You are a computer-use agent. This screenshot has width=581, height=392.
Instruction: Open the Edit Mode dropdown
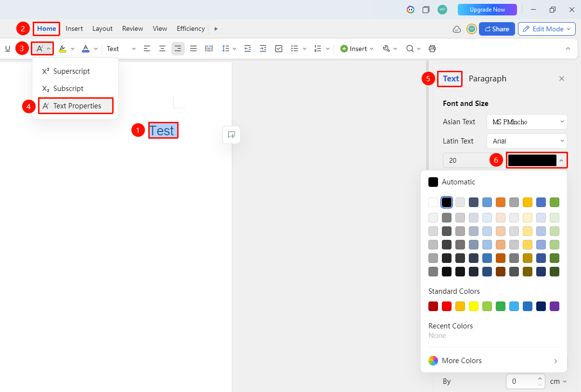click(547, 29)
